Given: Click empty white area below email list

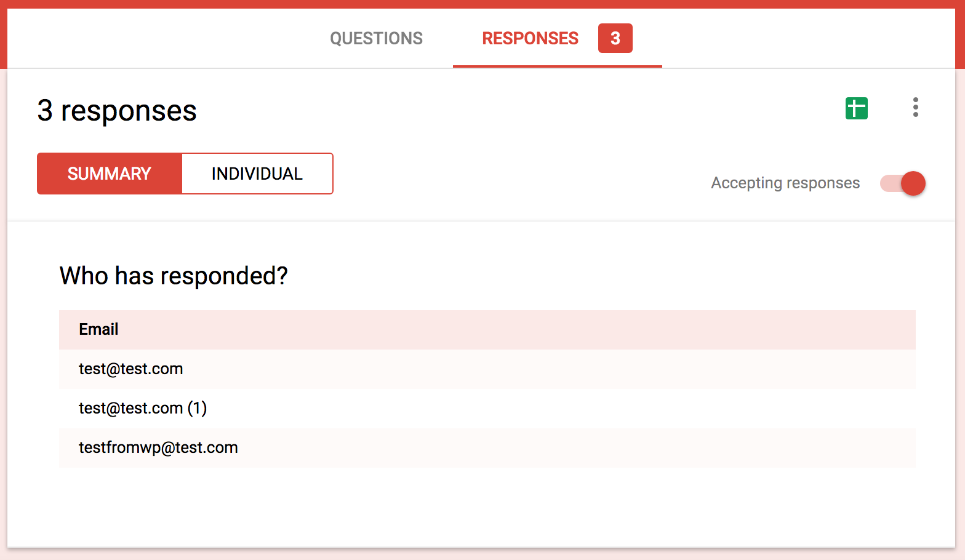Looking at the screenshot, I should click(480, 508).
